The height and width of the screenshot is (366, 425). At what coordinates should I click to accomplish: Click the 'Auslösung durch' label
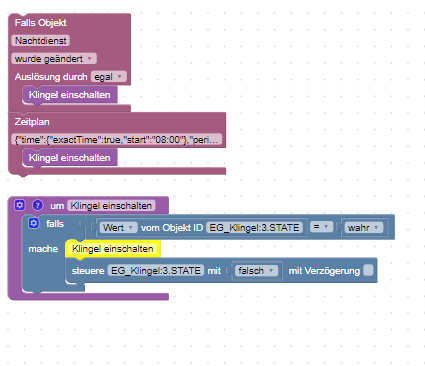point(51,77)
